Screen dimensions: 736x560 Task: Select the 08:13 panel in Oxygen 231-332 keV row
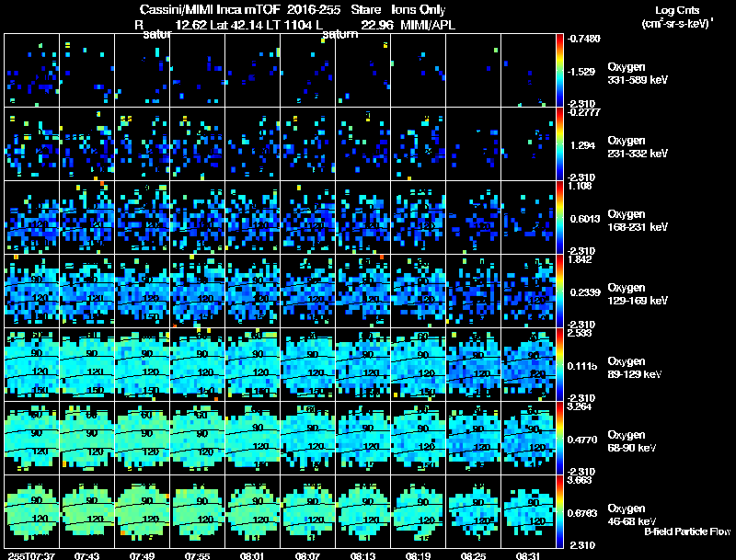(x=362, y=144)
